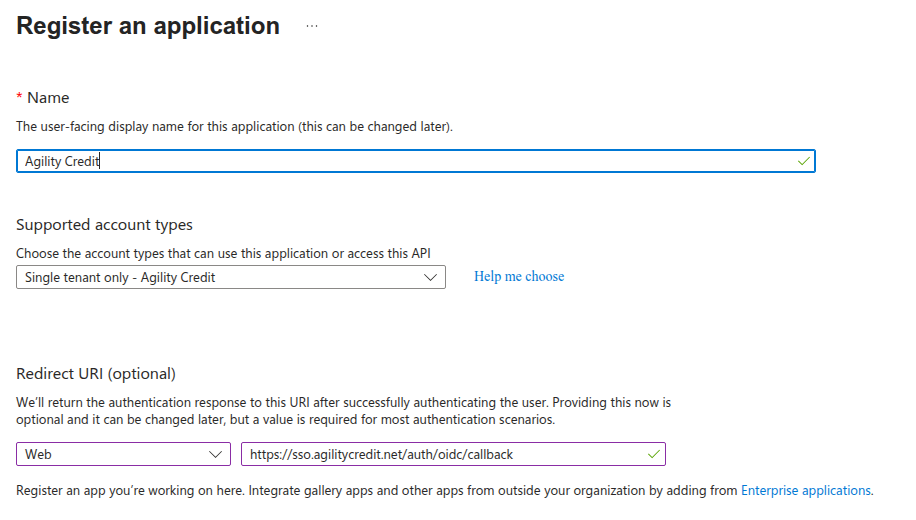Open the Supported account types dropdown
916x520 pixels.
point(231,277)
